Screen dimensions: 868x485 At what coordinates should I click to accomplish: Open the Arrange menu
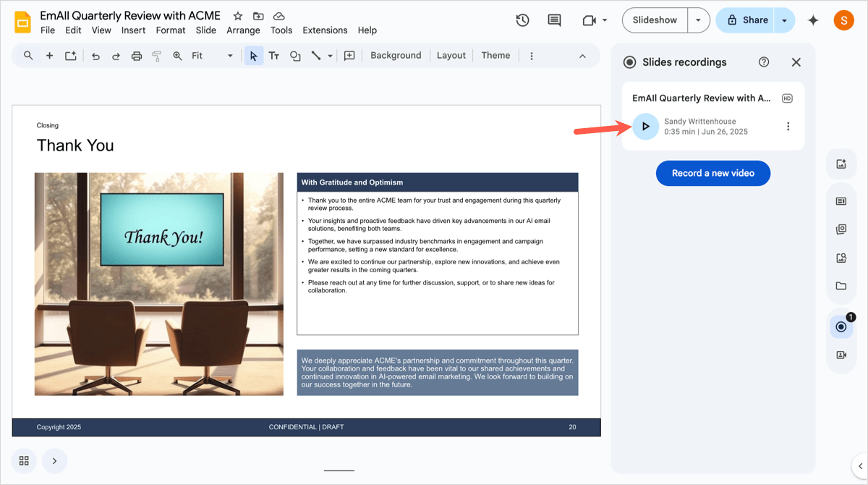click(243, 30)
